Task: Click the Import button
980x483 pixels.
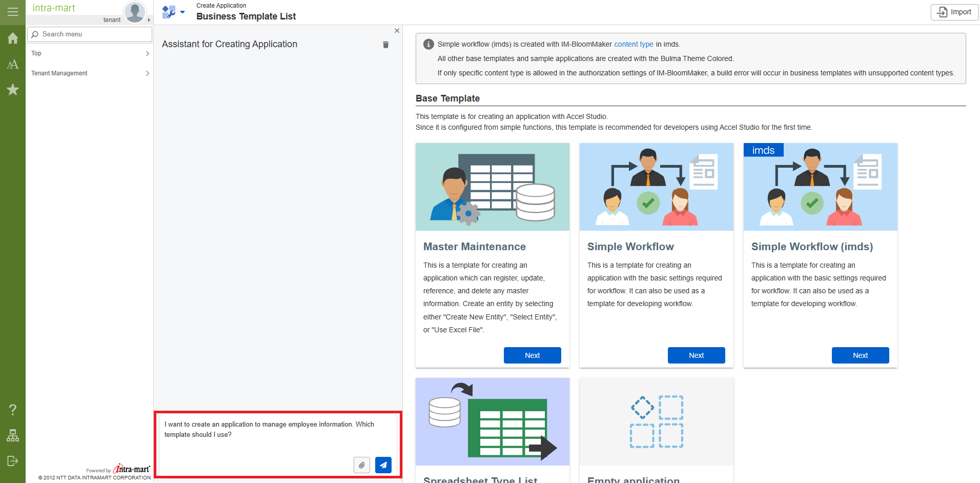Action: (954, 12)
